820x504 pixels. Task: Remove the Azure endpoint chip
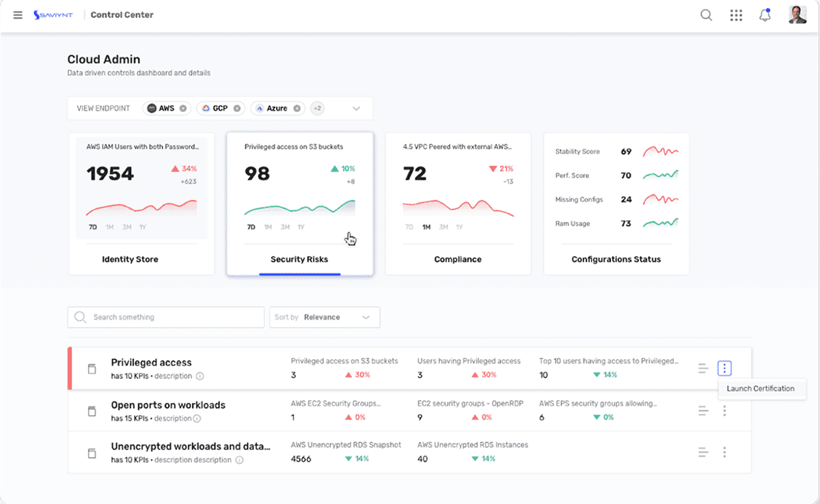coord(297,109)
